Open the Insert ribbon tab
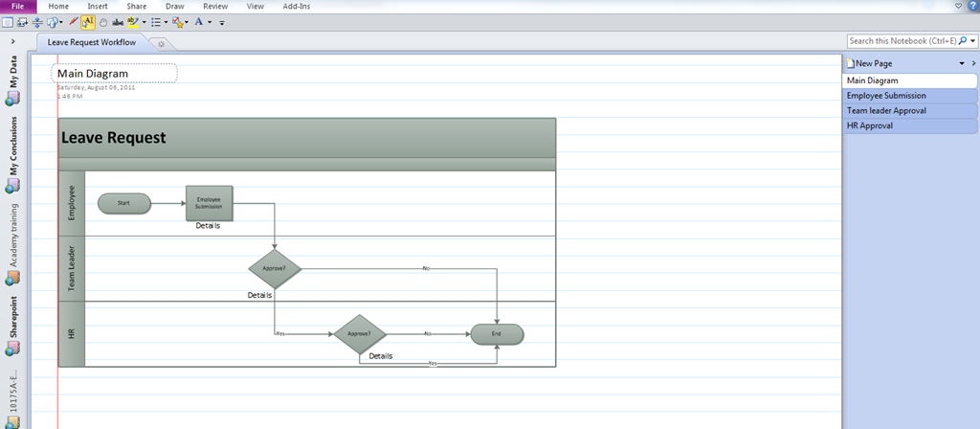 [98, 6]
